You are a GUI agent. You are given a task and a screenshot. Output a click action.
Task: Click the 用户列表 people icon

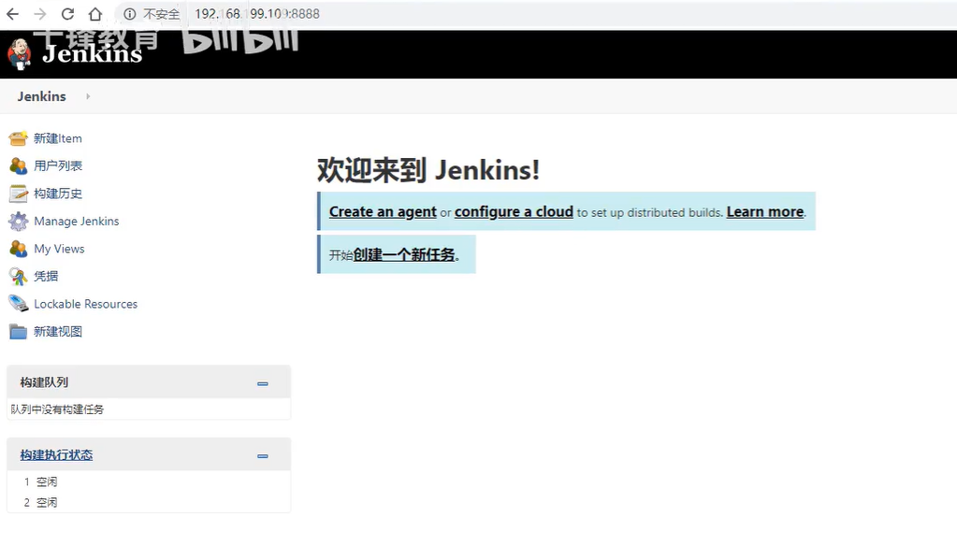[x=19, y=165]
